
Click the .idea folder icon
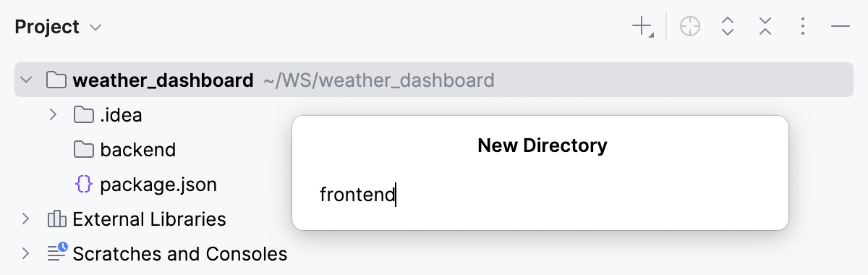point(84,114)
